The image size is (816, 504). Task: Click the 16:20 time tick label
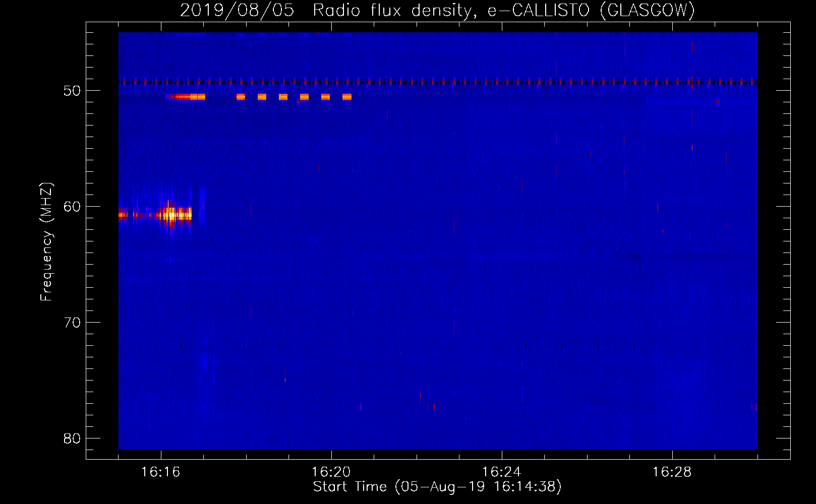click(x=331, y=472)
